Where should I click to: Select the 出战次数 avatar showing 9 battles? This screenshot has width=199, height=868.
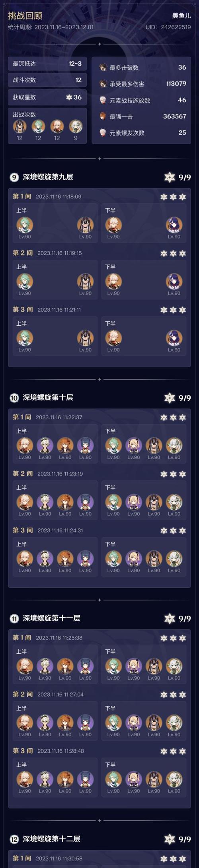tap(76, 126)
